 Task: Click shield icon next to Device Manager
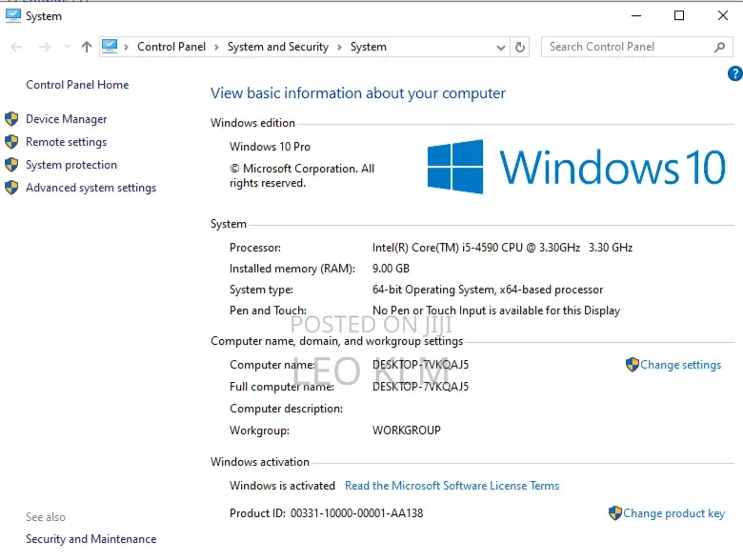point(11,118)
